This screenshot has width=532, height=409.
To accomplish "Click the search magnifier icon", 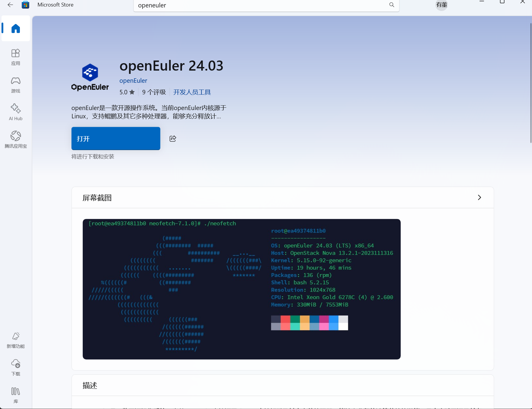I will (x=392, y=5).
